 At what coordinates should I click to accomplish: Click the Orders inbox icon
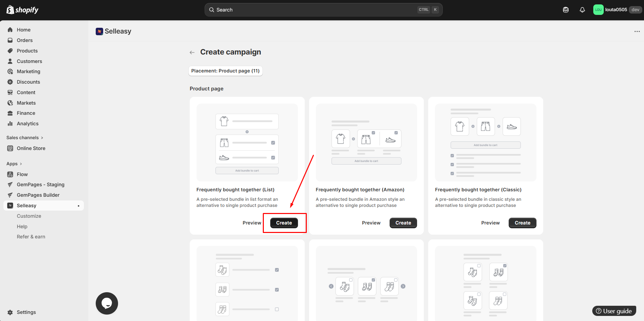(x=10, y=40)
